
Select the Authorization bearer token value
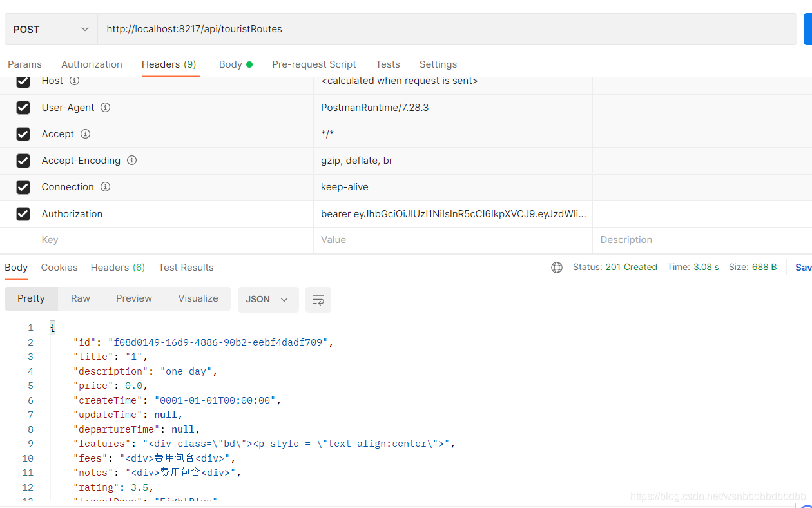(x=454, y=214)
